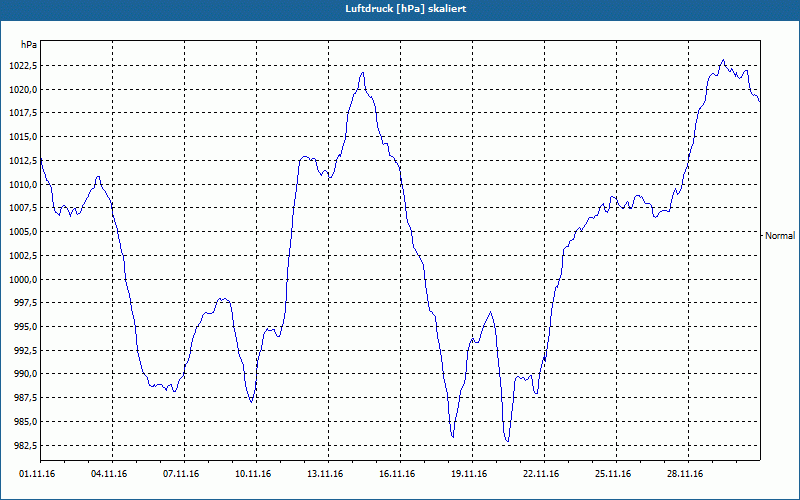Click the '01.11.16' date label
This screenshot has height=500, width=800.
[37, 474]
